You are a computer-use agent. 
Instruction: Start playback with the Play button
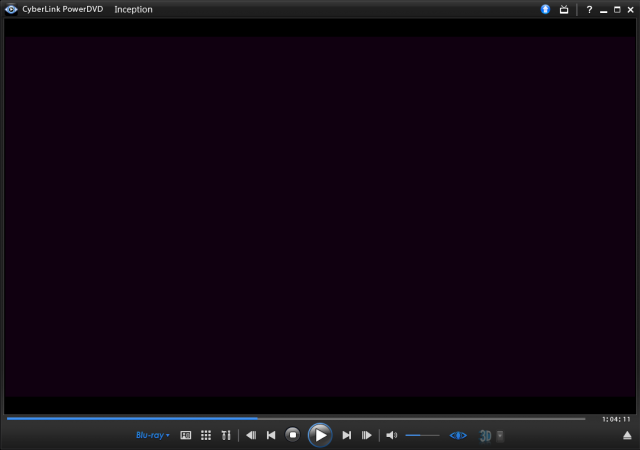pos(320,435)
